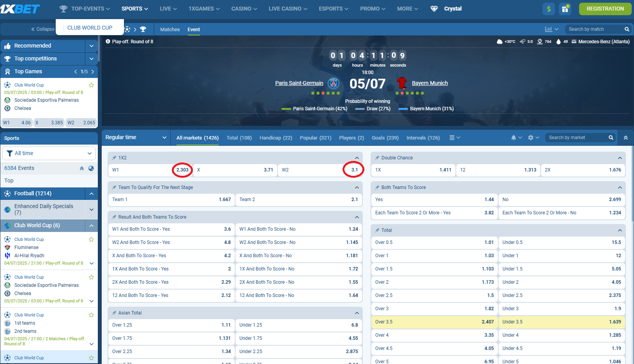Click the Crystal diamond icon
Image resolution: width=634 pixels, height=364 pixels.
(x=434, y=9)
